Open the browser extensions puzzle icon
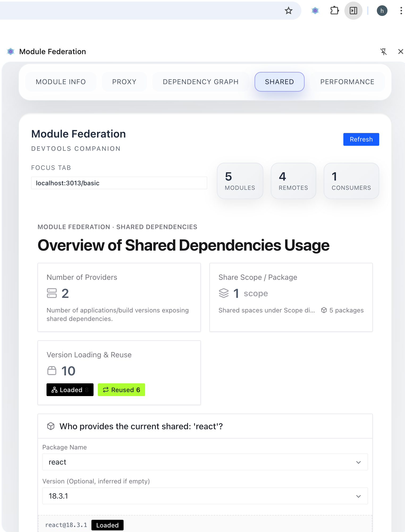 334,11
